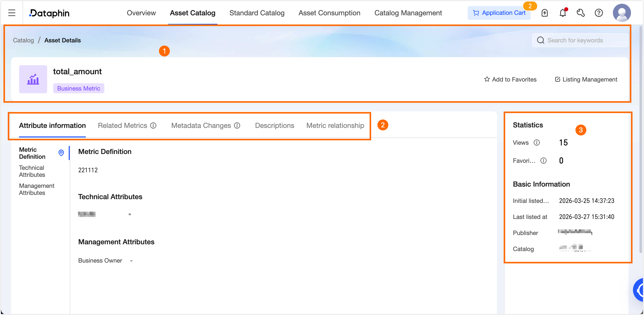The width and height of the screenshot is (644, 315).
Task: Open the Catalog Management menu
Action: coord(408,13)
